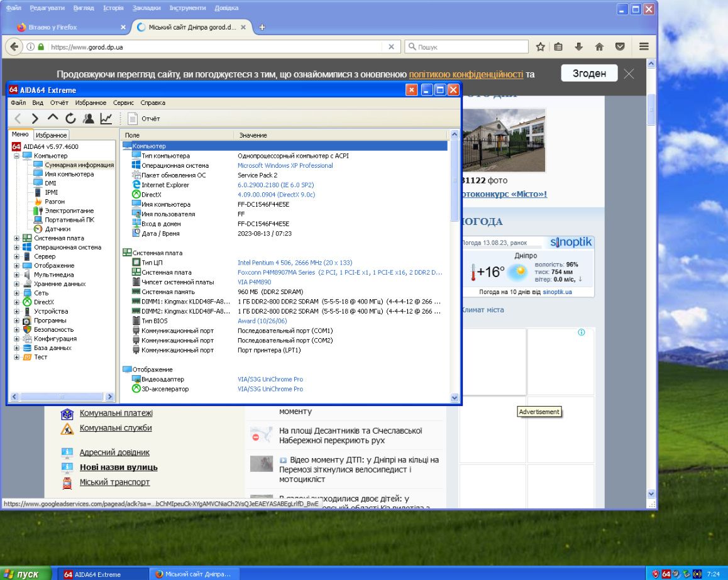The width and height of the screenshot is (728, 580).
Task: Switch to the Избранное tab in AIDA64
Action: [x=51, y=135]
